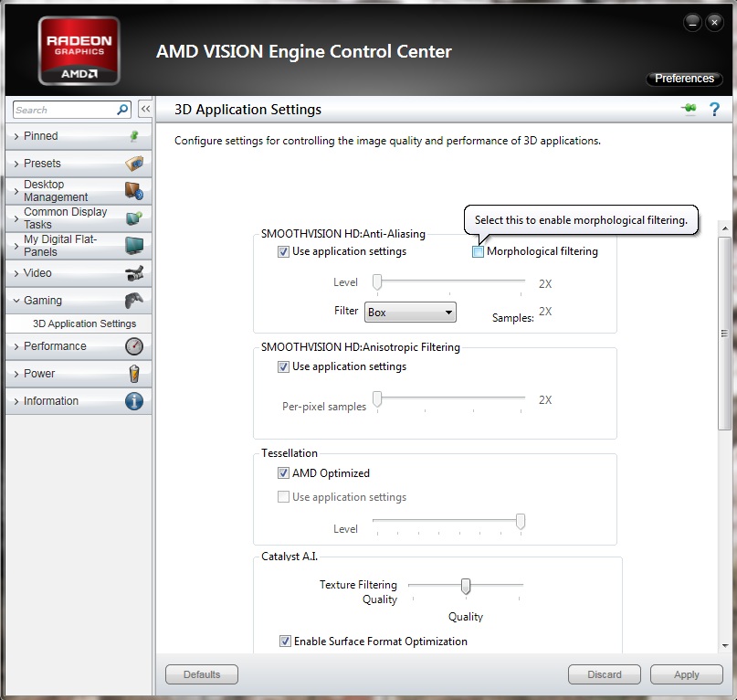The height and width of the screenshot is (700, 737).
Task: Collapse the Gaming section arrow
Action: (x=16, y=300)
